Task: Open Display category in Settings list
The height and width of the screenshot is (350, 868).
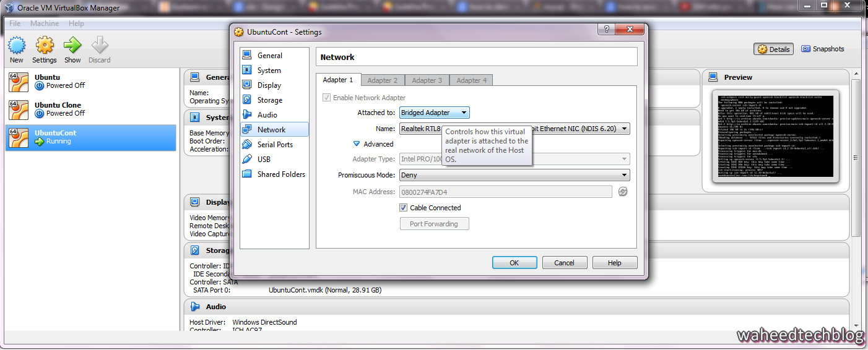Action: (x=274, y=85)
